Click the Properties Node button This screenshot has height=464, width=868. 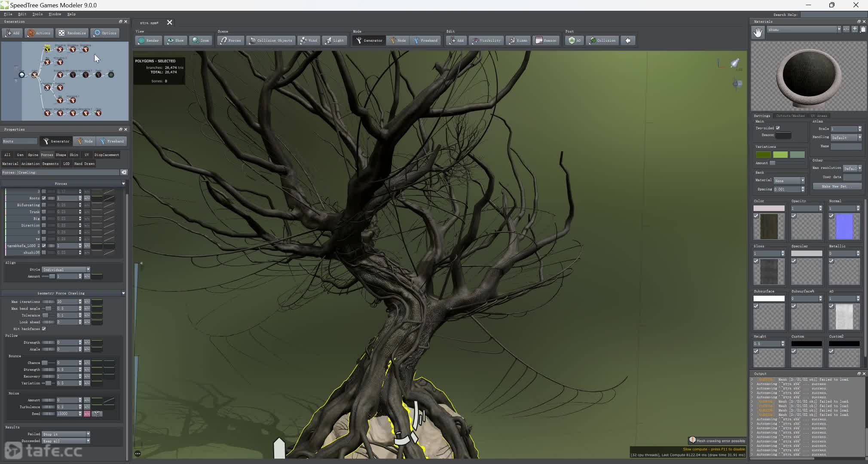(85, 141)
